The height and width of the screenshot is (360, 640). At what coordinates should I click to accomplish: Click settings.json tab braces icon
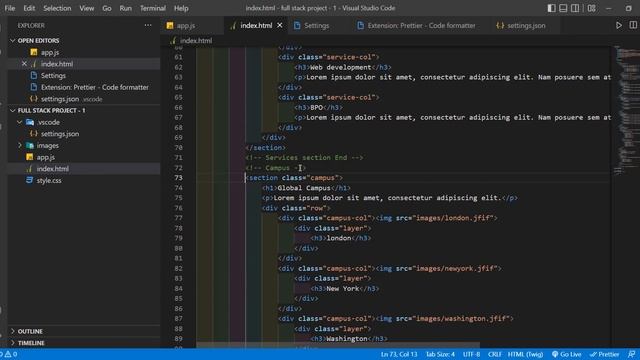click(x=500, y=25)
